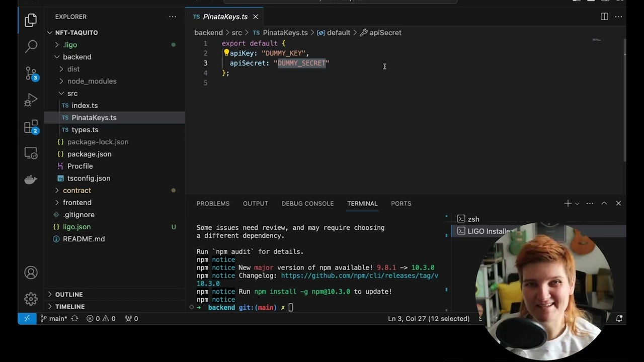This screenshot has height=362, width=644.
Task: Switch to the OUTPUT panel tab
Action: [256, 203]
